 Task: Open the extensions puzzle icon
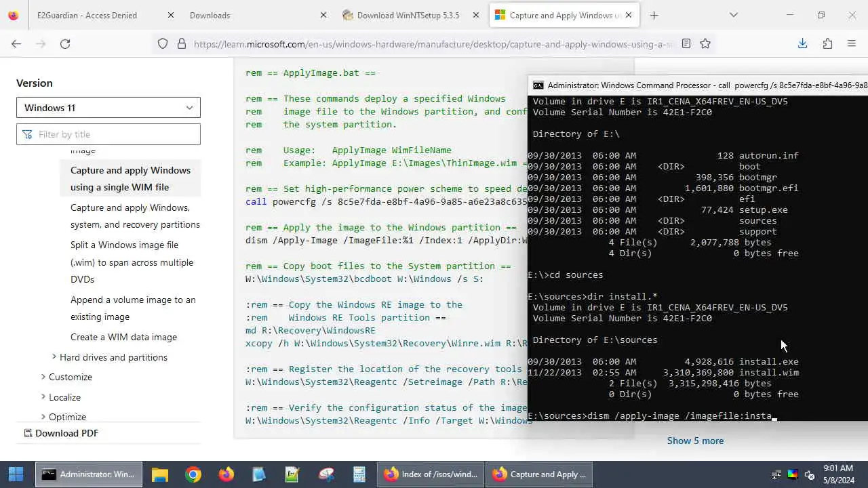click(827, 43)
